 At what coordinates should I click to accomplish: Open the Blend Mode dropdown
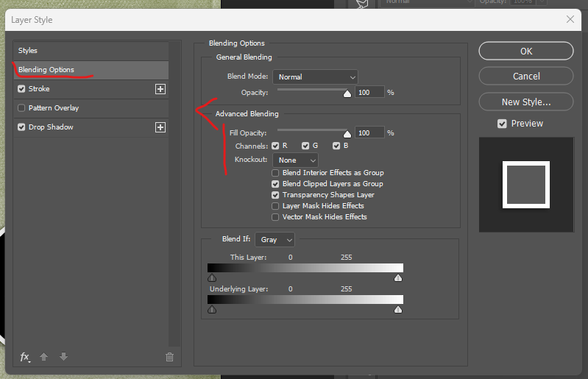tap(316, 77)
